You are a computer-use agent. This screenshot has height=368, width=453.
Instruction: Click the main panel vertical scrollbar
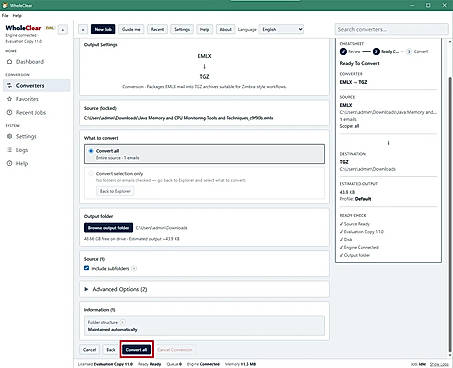pyautogui.click(x=450, y=213)
